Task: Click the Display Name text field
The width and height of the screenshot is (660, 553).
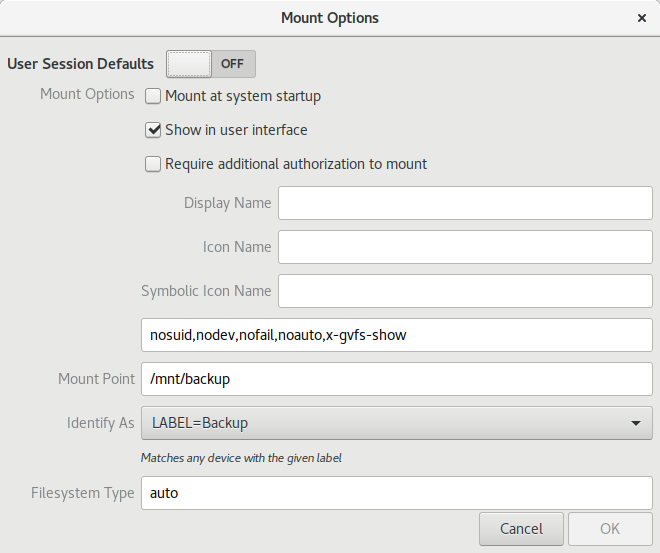Action: point(465,203)
